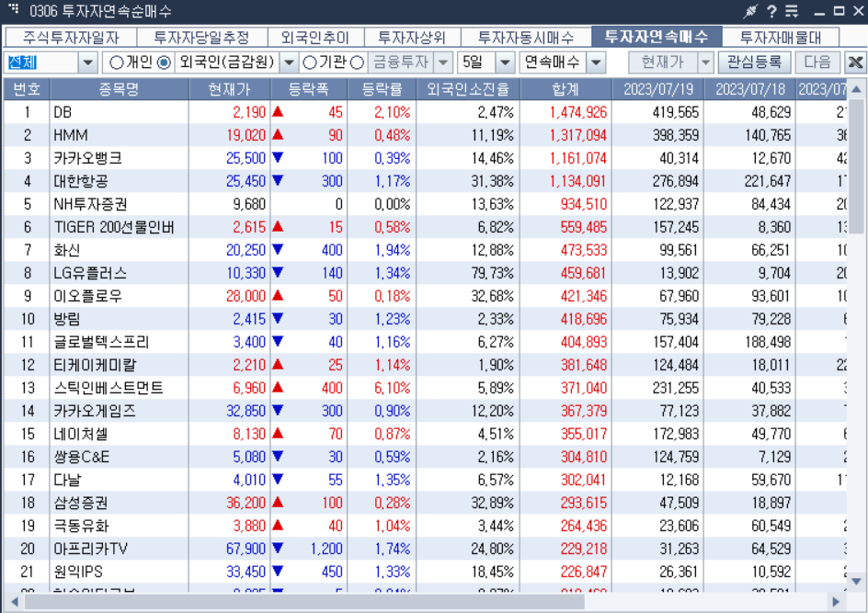
Task: Click the down arrow in 아프리카TV row
Action: coord(278,548)
